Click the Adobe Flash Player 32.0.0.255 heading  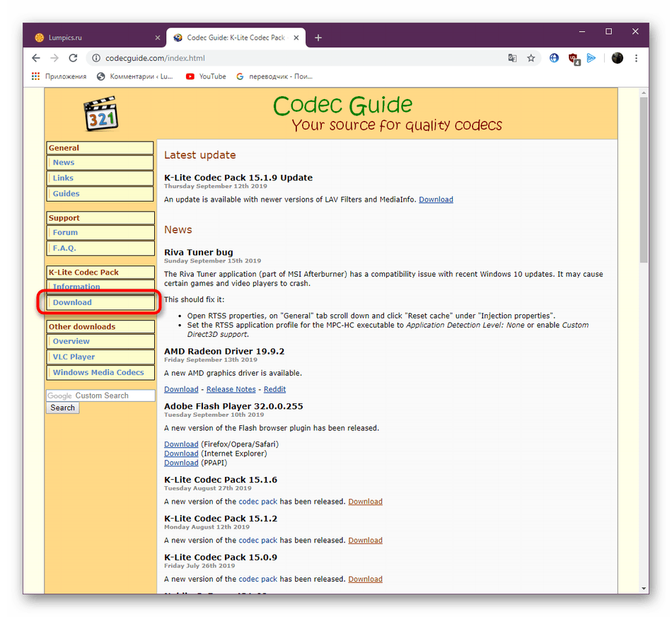[x=233, y=406]
